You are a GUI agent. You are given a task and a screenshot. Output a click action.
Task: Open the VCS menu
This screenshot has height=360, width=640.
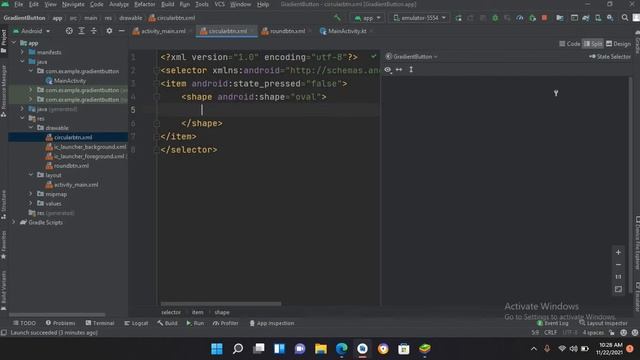219,4
